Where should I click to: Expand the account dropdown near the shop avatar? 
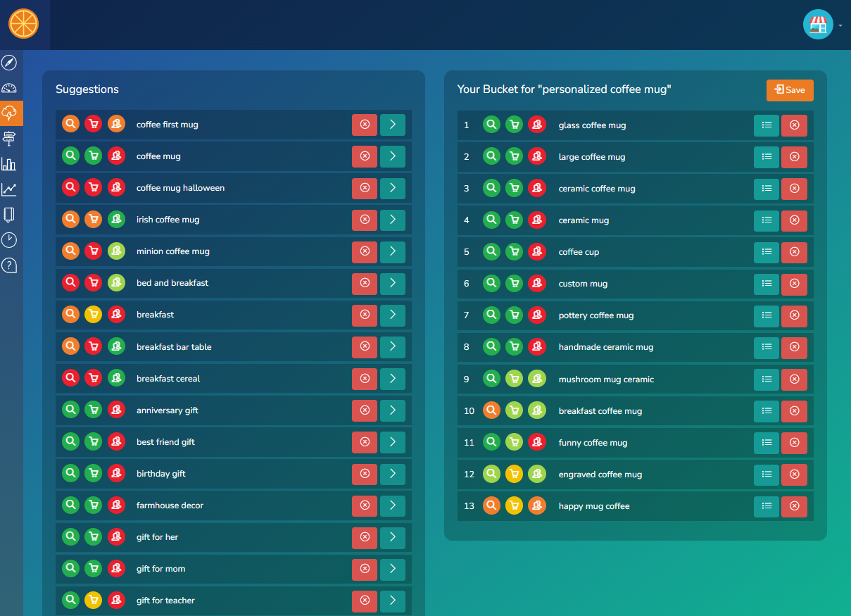pyautogui.click(x=842, y=24)
